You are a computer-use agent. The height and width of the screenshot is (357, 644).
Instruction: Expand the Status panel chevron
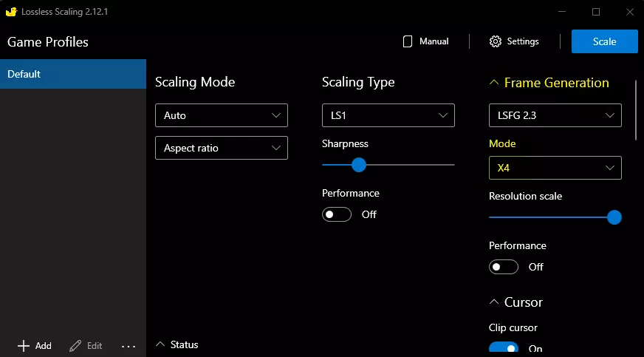160,344
